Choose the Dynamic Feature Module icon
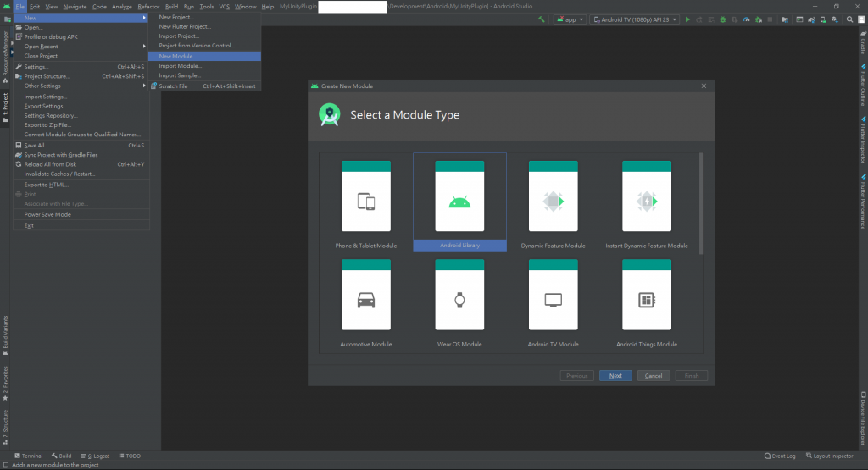868x470 pixels. (553, 202)
